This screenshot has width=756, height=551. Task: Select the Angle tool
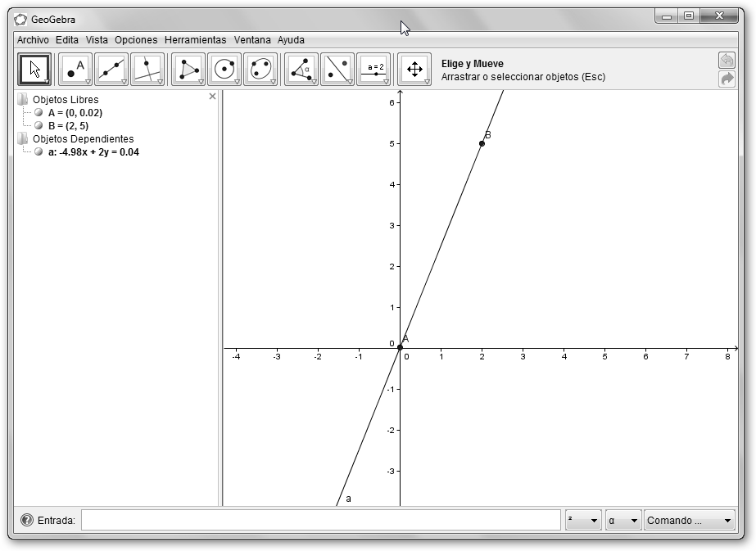pyautogui.click(x=301, y=70)
